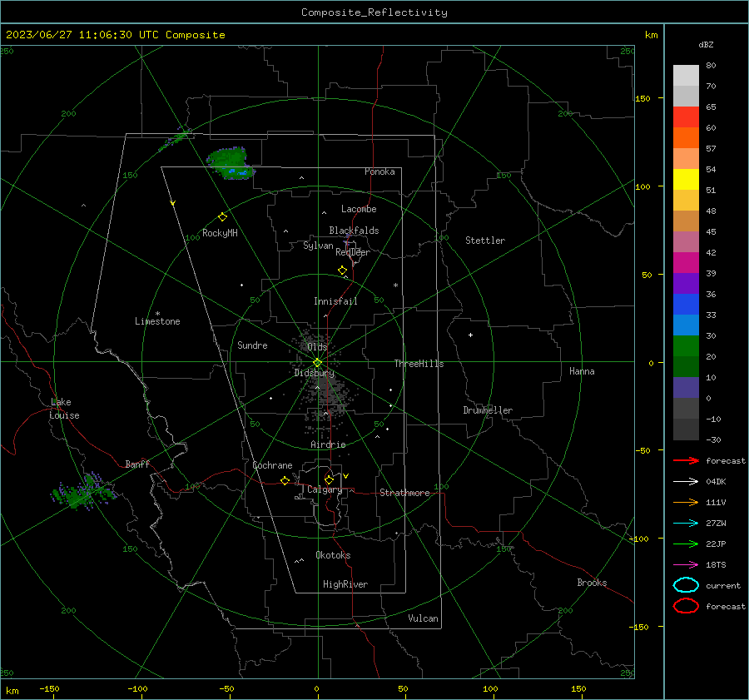Click the cyan 'current' ellipse legend icon
This screenshot has width=749, height=700.
tap(686, 585)
